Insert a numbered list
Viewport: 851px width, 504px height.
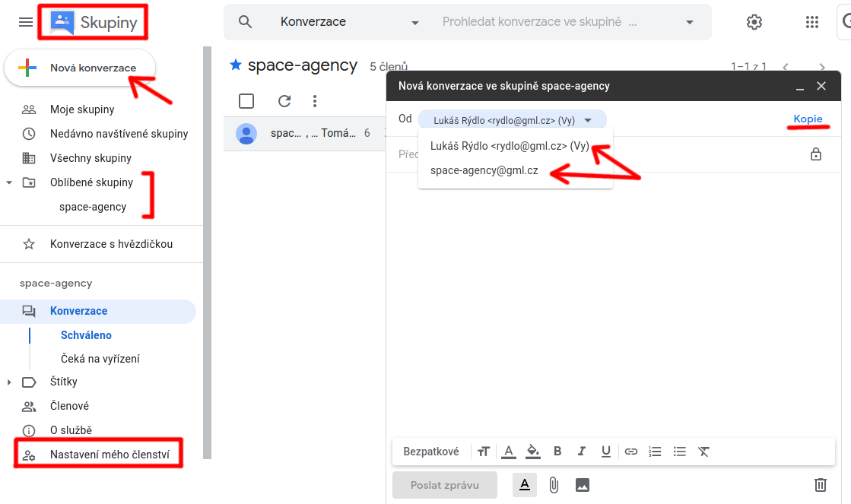[655, 452]
